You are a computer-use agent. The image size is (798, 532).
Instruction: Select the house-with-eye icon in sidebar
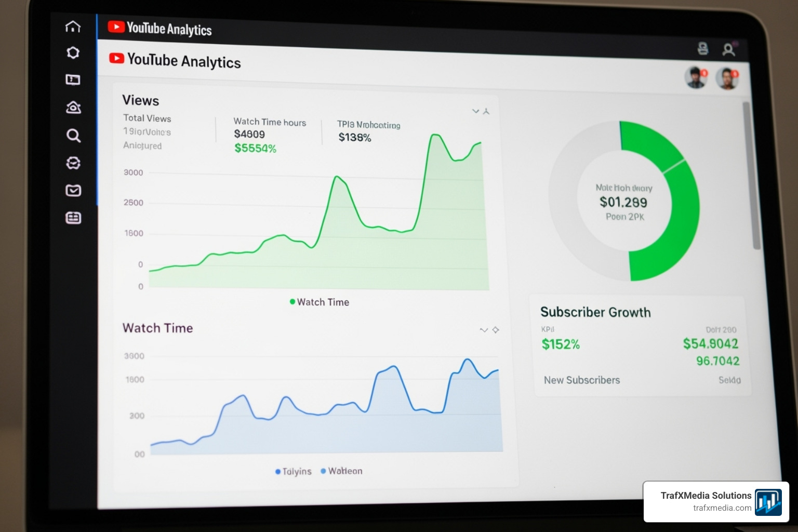click(x=73, y=107)
